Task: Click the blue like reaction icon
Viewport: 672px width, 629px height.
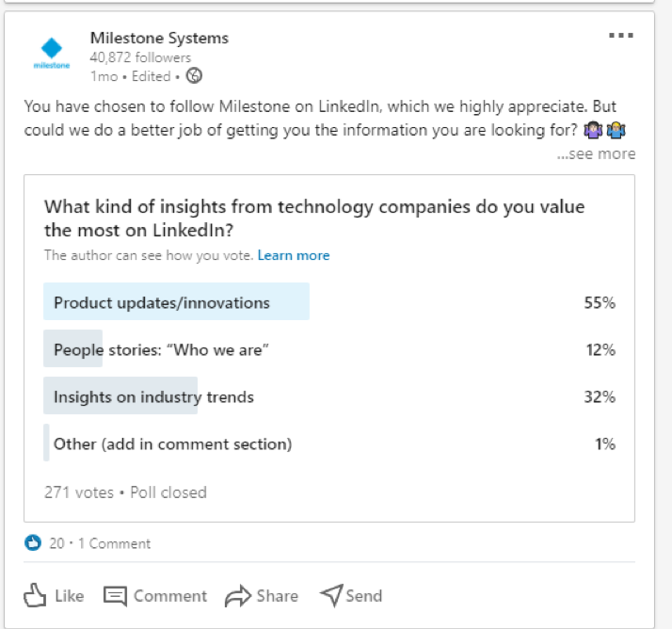Action: (34, 542)
